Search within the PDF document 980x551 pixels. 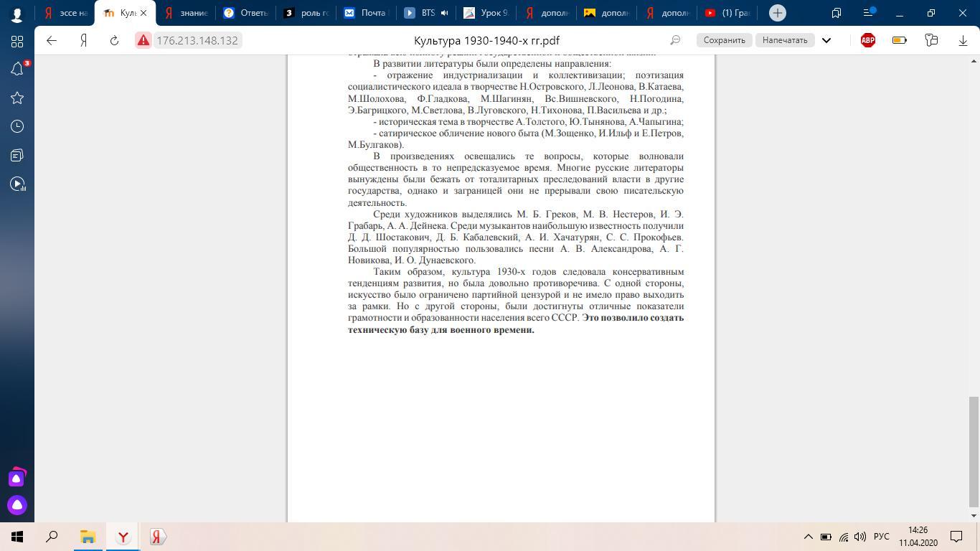point(675,40)
